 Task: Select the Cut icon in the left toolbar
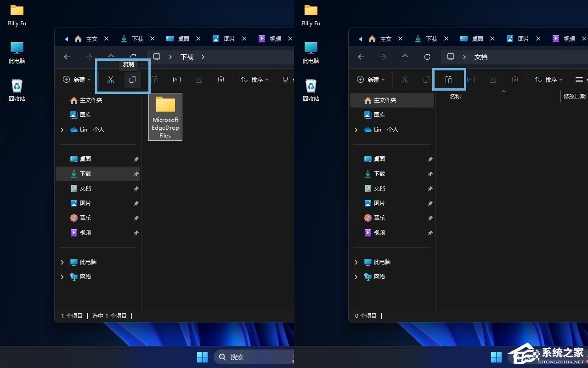point(110,80)
